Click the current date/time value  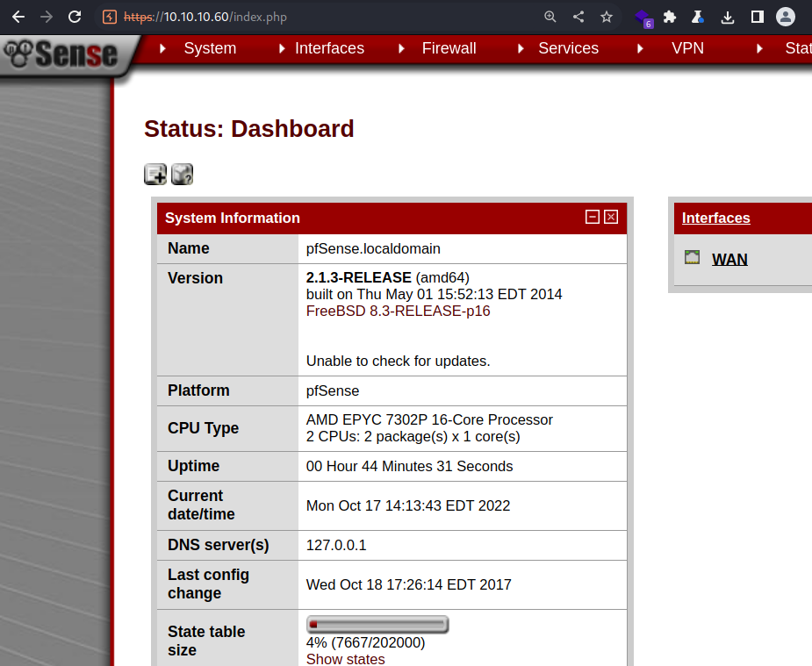coord(408,505)
